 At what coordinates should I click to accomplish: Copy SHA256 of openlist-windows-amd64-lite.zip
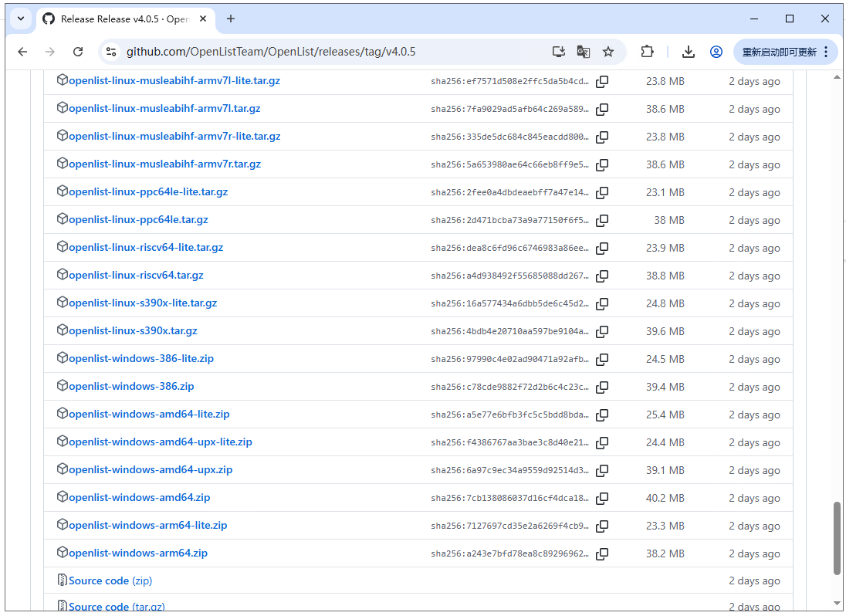pos(602,415)
